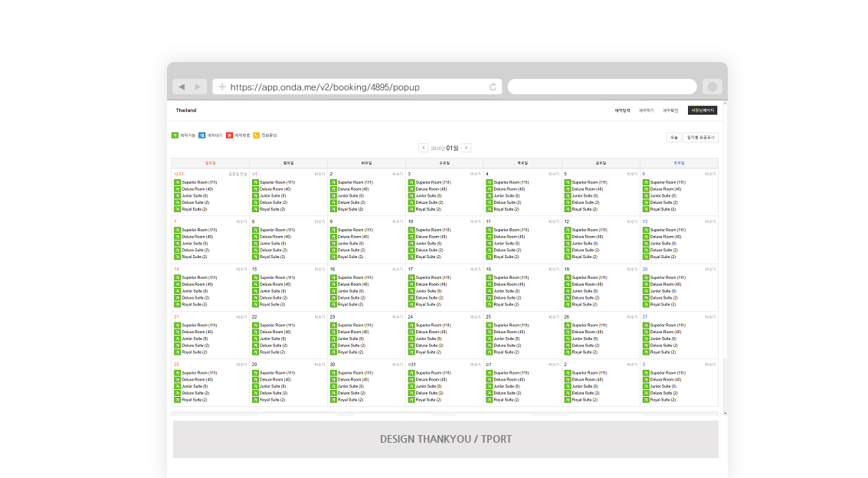Click green icon beside Junior Suite on day 26
868x478 pixels.
(x=568, y=339)
